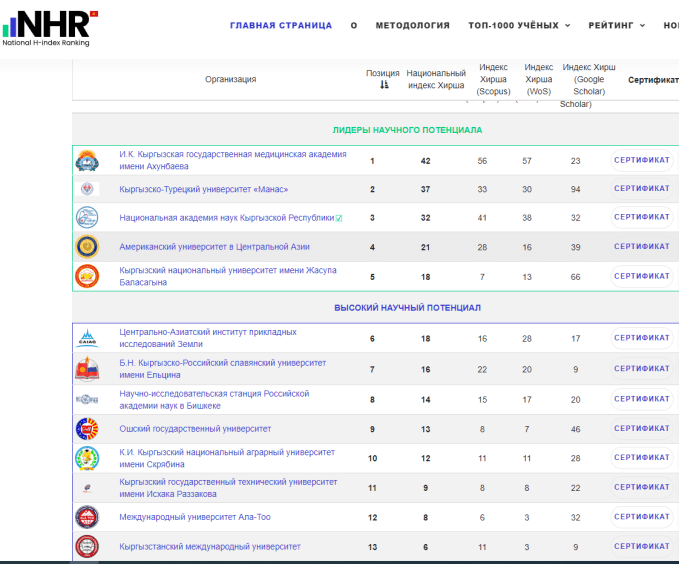This screenshot has width=679, height=564.
Task: Click the Ala-Too International University logo
Action: (88, 517)
